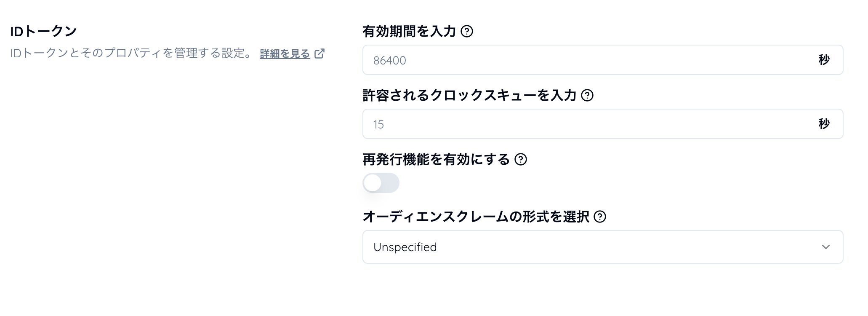Click 秒 unit in the 有効期間 field
Viewport: 868px width, 316px height.
[824, 60]
